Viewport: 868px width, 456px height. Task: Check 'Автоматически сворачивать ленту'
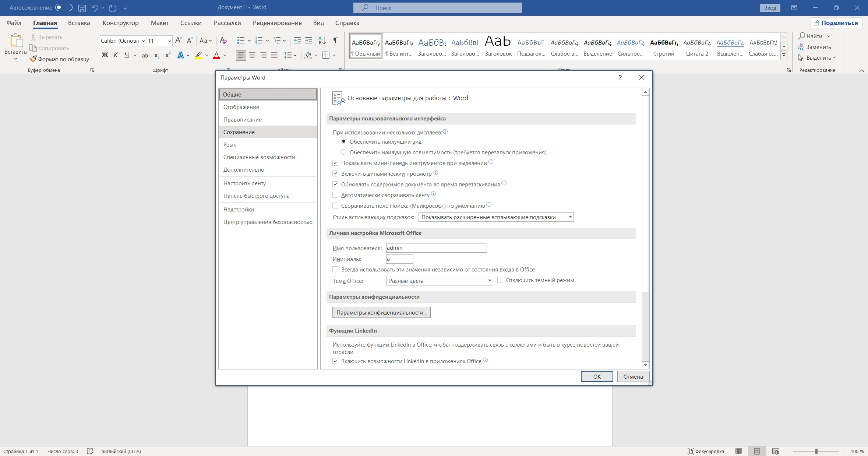pyautogui.click(x=335, y=195)
